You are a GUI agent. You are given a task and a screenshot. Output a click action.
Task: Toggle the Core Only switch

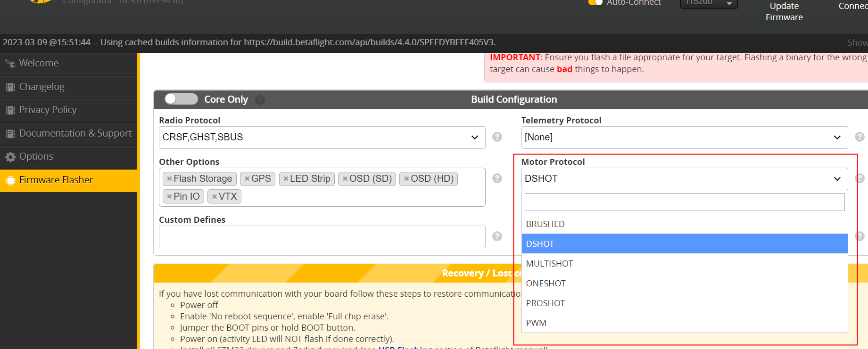pyautogui.click(x=181, y=99)
